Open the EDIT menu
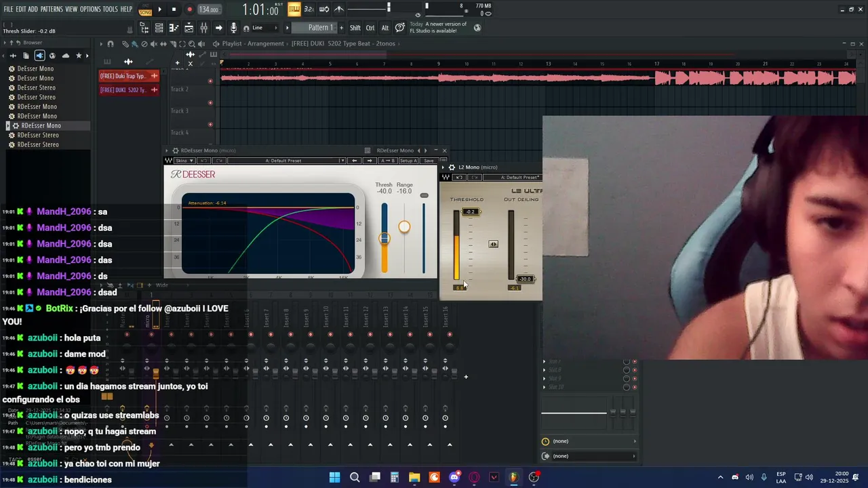This screenshot has height=488, width=868. [21, 9]
